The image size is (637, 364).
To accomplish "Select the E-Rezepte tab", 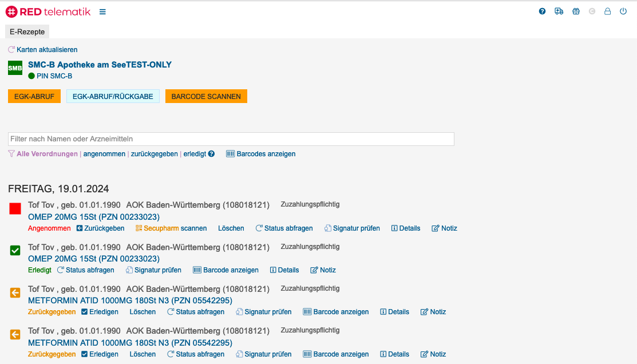I will click(27, 32).
